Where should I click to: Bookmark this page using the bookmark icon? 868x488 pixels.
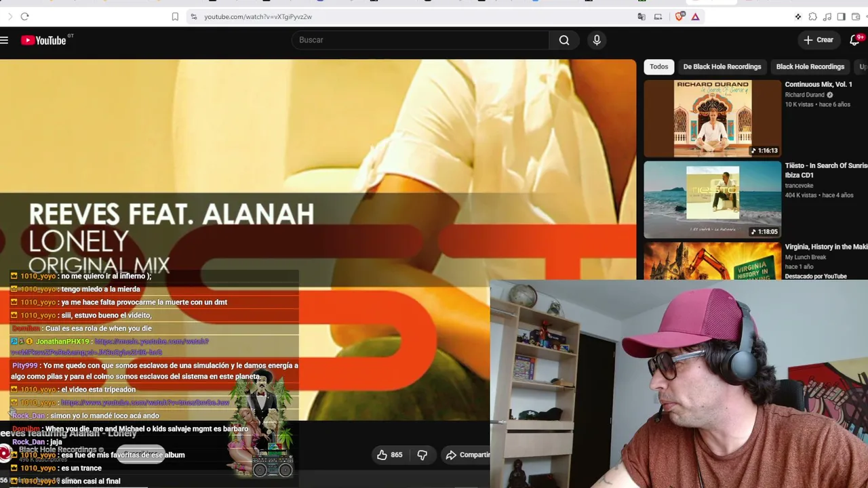coord(175,16)
